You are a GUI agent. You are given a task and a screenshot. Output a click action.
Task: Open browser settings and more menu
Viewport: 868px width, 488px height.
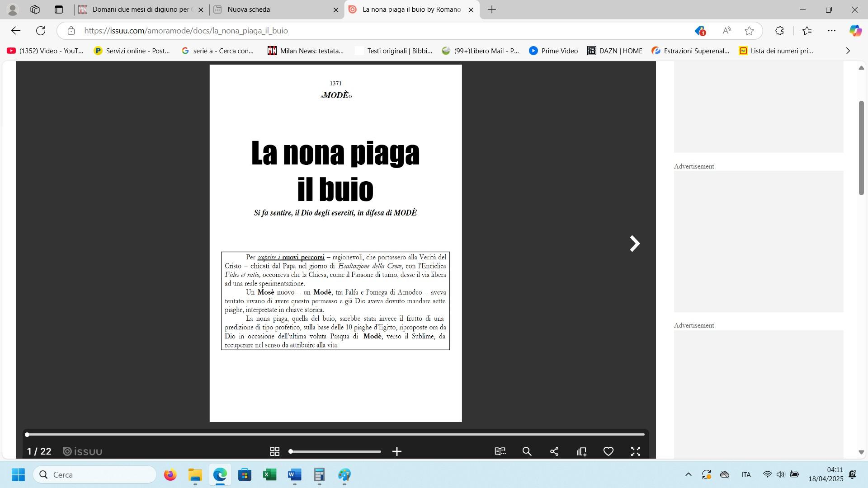pyautogui.click(x=831, y=31)
